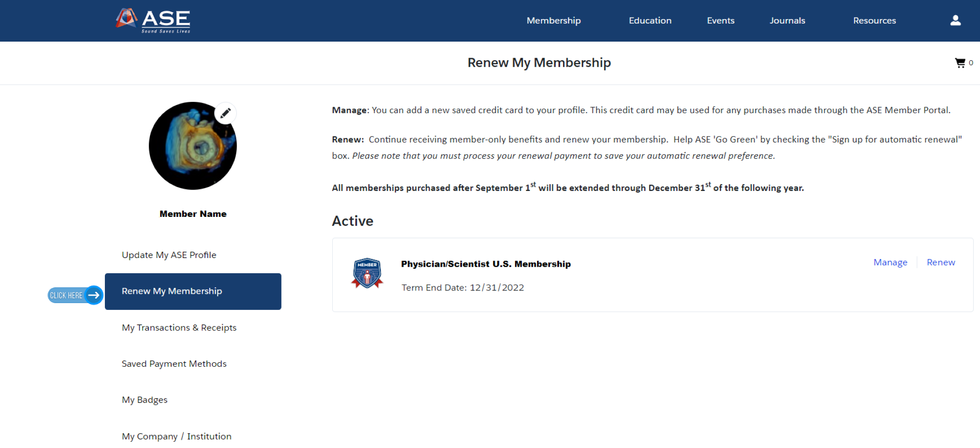
Task: Open the Events menu
Action: (x=720, y=21)
